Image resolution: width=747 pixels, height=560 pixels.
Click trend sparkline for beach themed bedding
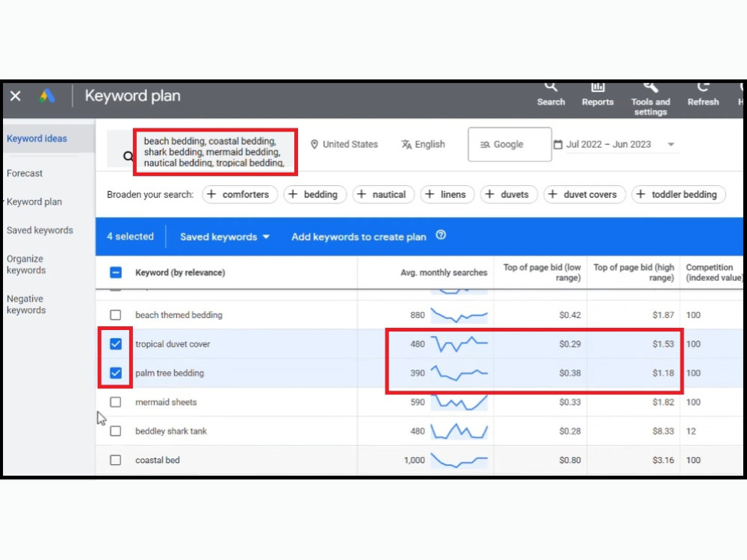tap(459, 315)
